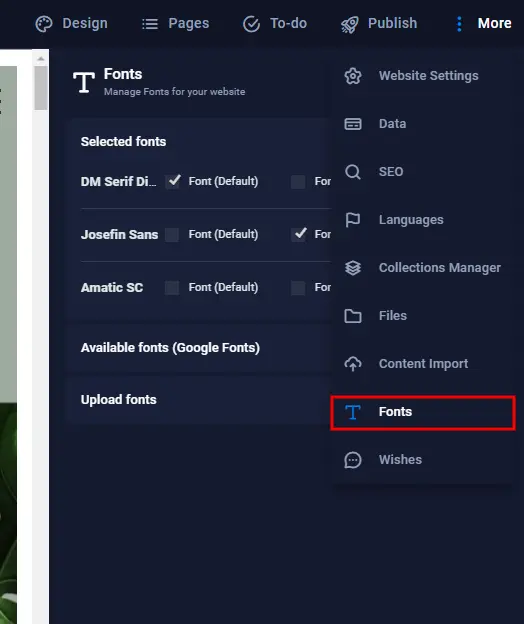Click the vertical scrollbar up arrow
The height and width of the screenshot is (624, 524).
pyautogui.click(x=41, y=58)
